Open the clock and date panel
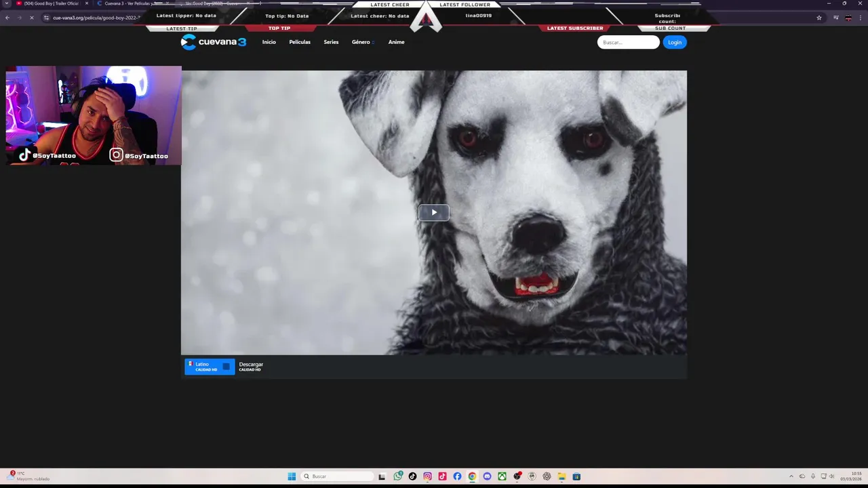This screenshot has height=488, width=868. click(851, 476)
